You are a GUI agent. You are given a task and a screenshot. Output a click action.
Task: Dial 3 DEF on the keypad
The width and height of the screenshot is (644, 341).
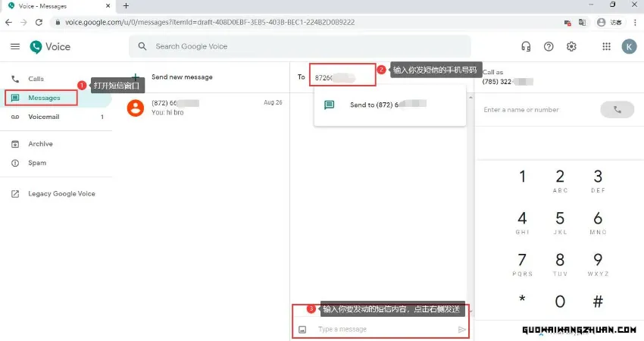pyautogui.click(x=598, y=180)
